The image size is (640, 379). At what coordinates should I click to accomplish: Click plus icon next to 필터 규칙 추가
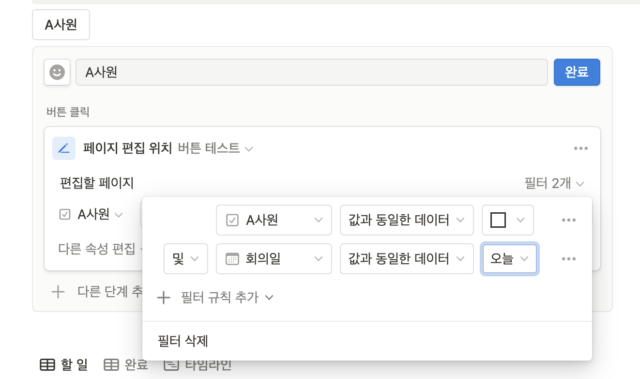click(163, 297)
